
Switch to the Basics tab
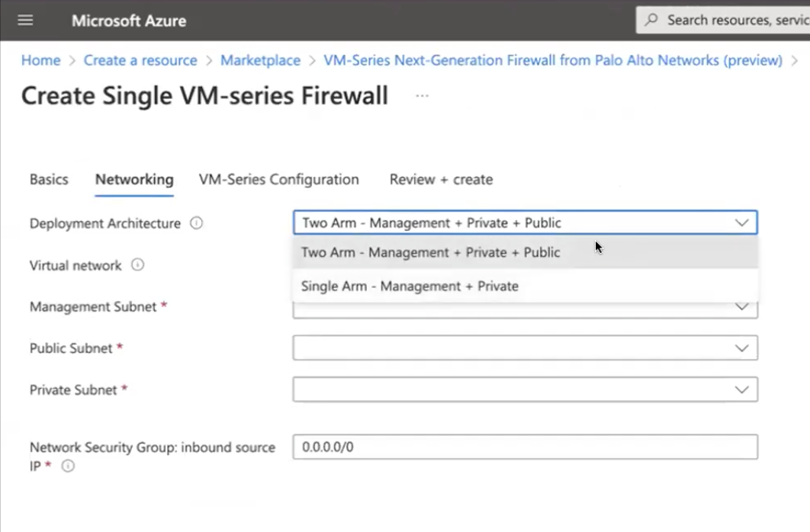click(49, 180)
